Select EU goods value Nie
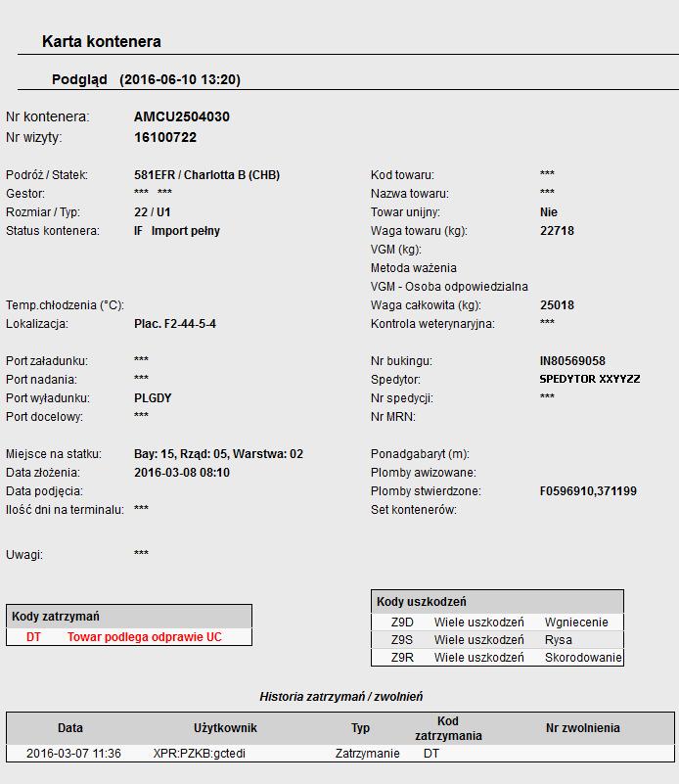This screenshot has width=679, height=784. pyautogui.click(x=549, y=212)
